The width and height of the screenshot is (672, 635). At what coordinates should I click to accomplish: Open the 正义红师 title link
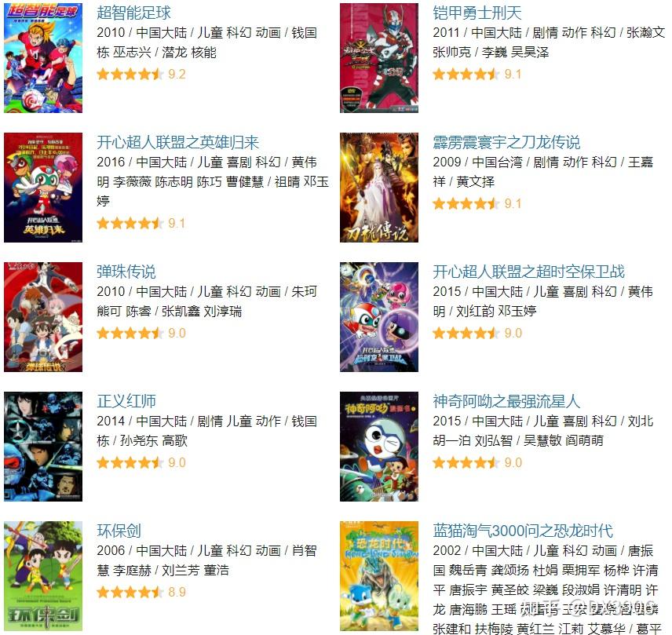click(126, 401)
